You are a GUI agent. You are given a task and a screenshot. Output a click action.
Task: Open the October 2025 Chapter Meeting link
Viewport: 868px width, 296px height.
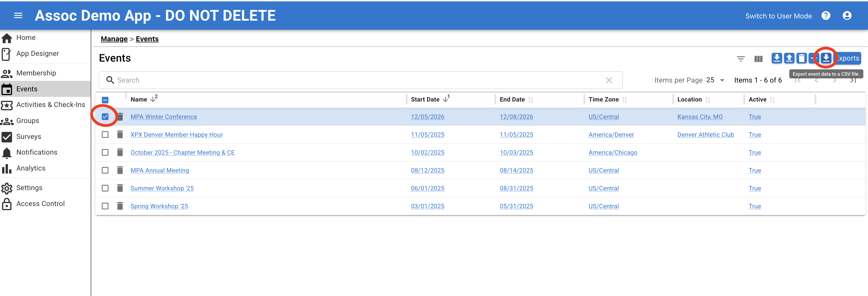coord(182,152)
